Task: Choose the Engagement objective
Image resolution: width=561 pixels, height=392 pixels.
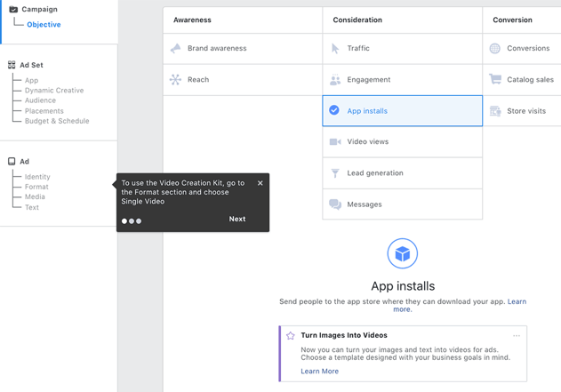Action: point(403,80)
